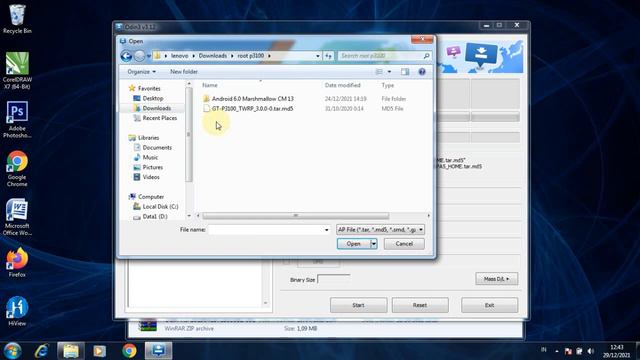This screenshot has width=640, height=360.
Task: Expand view options dropdown arrow
Action: click(x=389, y=72)
